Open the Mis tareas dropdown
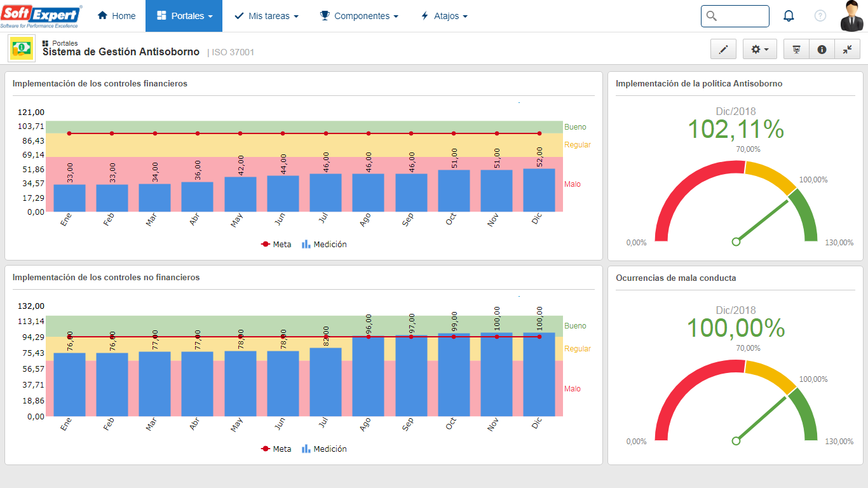Screen dimensions: 868x488 coord(266,16)
